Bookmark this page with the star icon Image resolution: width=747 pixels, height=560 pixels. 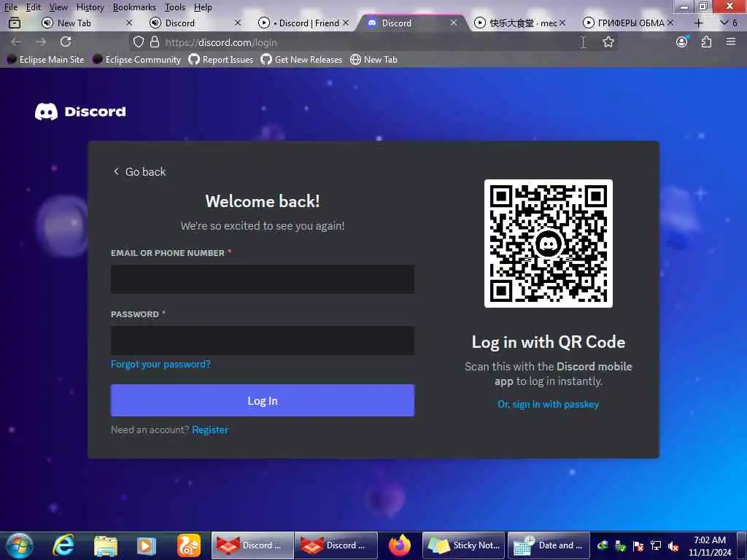pos(608,42)
